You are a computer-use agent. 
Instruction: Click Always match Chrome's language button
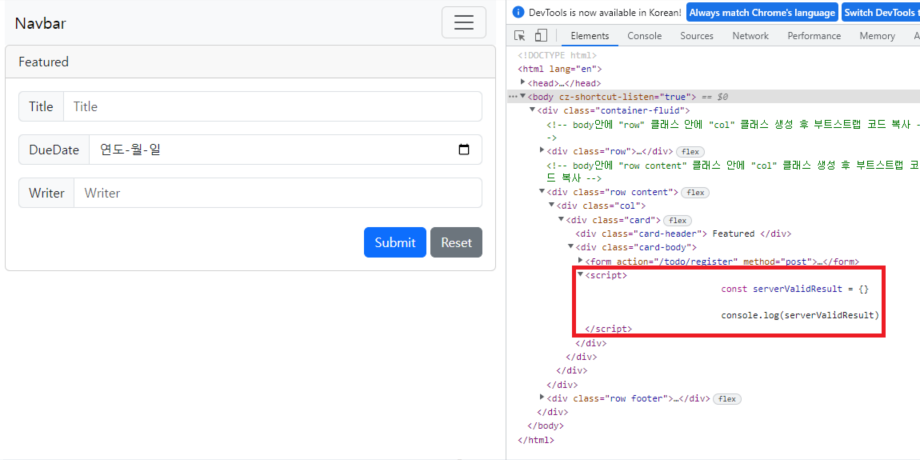click(762, 12)
